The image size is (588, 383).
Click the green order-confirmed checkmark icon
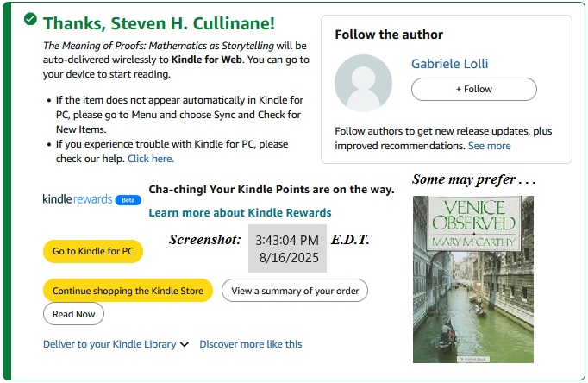click(x=31, y=19)
